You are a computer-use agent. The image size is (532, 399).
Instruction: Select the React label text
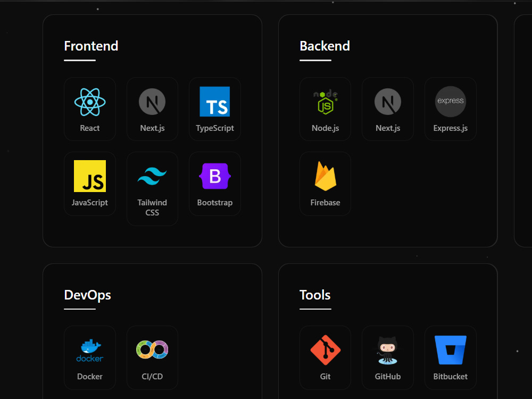90,128
